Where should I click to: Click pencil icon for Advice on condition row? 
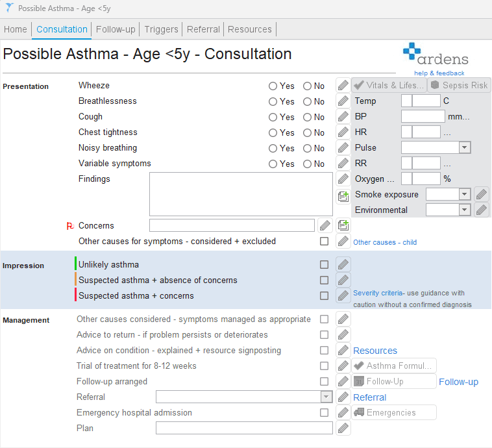point(343,350)
